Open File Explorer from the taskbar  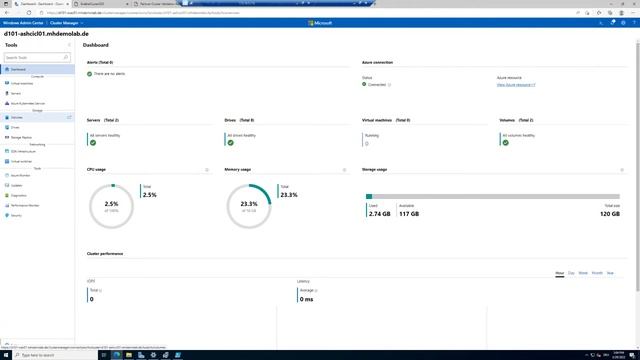tap(129, 355)
